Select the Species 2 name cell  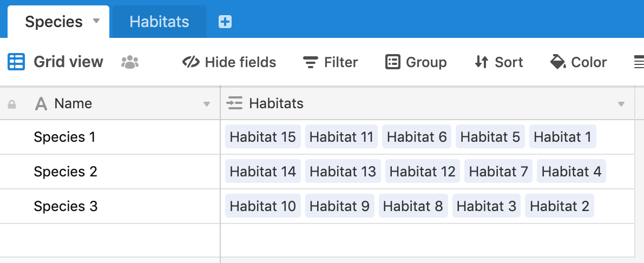pos(110,172)
